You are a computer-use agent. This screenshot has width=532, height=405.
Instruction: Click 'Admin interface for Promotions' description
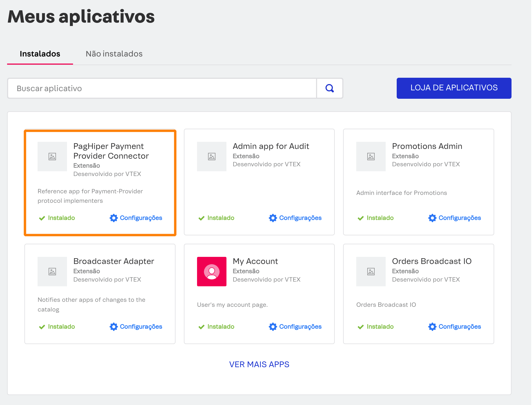click(402, 193)
